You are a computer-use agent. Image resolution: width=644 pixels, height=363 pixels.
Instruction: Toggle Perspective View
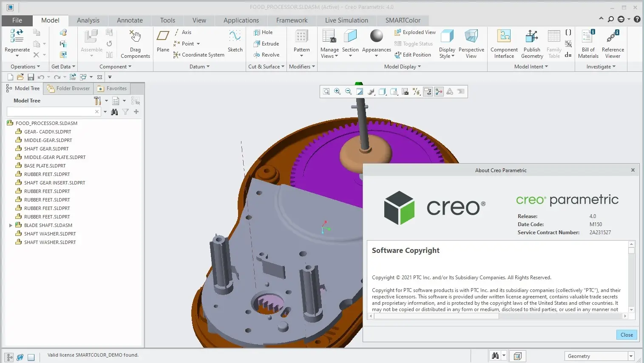pos(471,44)
